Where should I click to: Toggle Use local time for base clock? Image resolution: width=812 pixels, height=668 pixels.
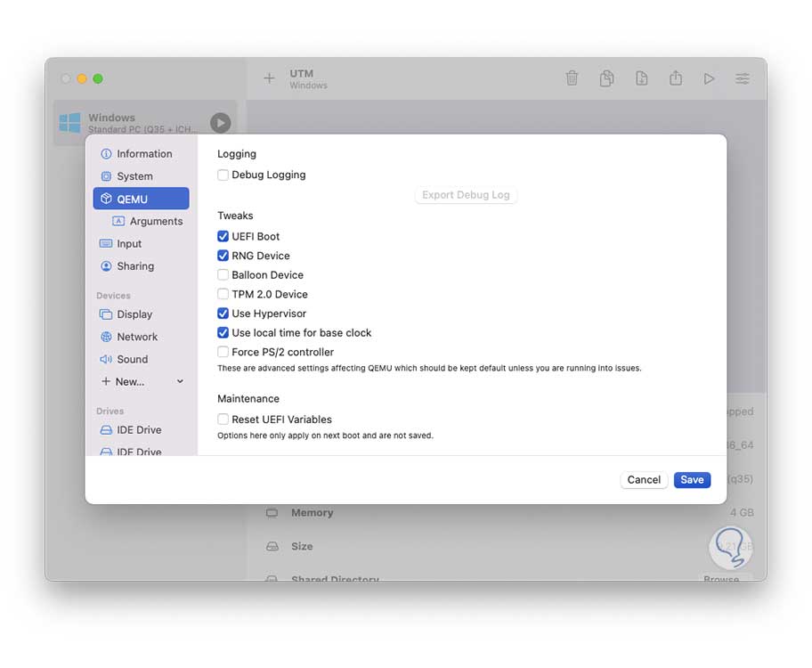[x=223, y=333]
